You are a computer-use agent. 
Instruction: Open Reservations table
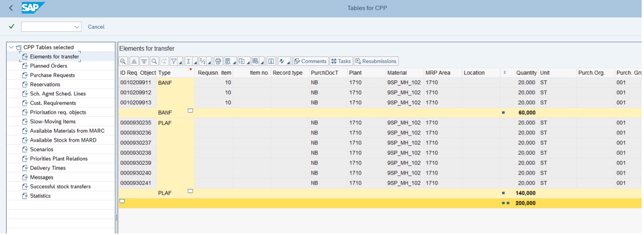(x=45, y=85)
